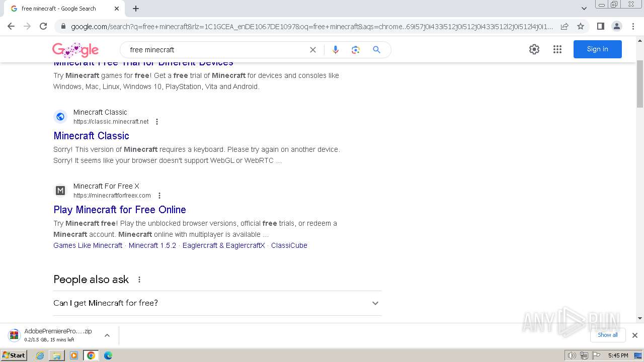The image size is (644, 362).
Task: Share this page icon in address bar
Action: coord(565,26)
